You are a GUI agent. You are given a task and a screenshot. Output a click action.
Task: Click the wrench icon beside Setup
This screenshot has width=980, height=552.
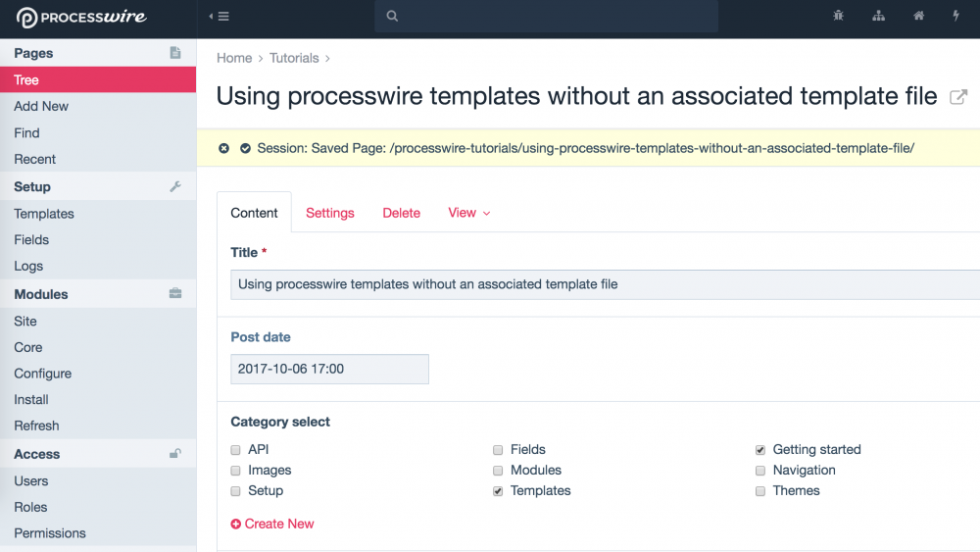click(175, 186)
